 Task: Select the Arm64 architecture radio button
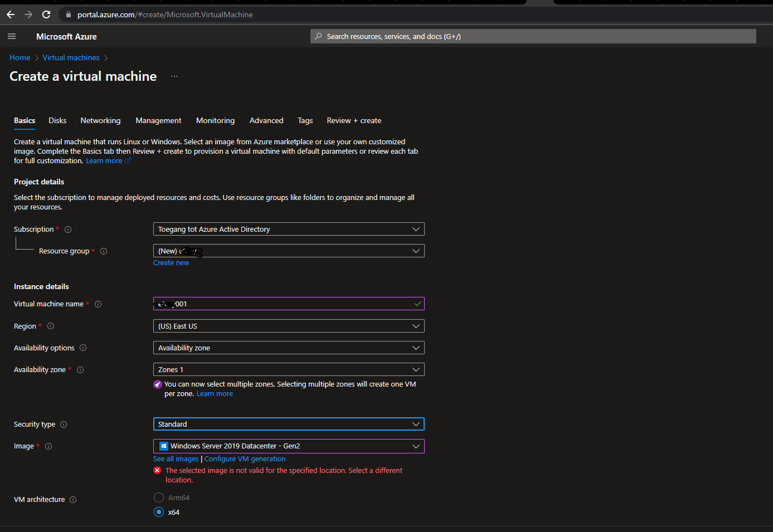click(x=158, y=497)
